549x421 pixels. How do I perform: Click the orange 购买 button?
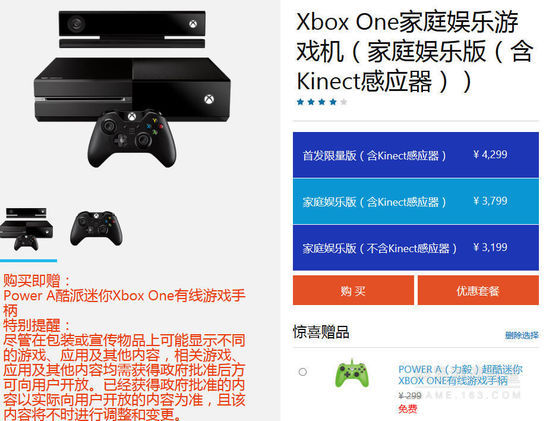tap(353, 290)
